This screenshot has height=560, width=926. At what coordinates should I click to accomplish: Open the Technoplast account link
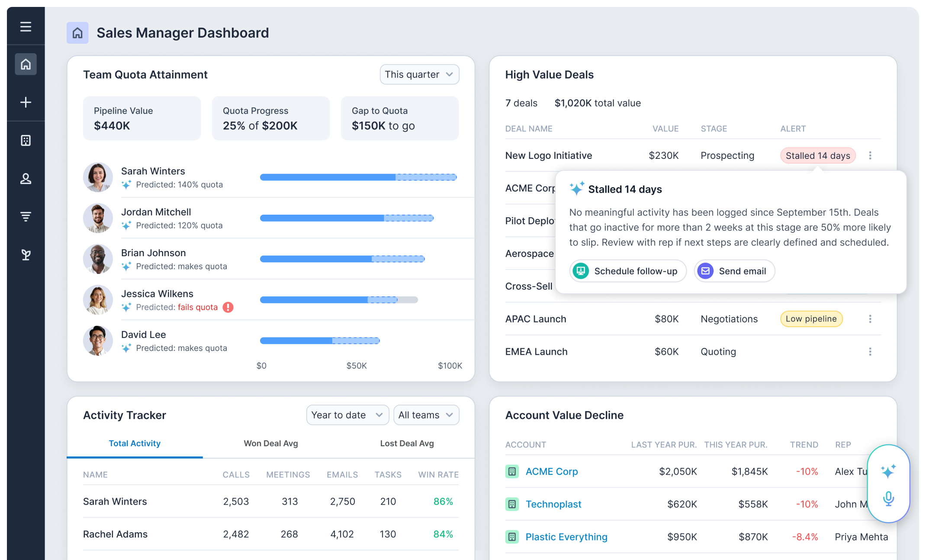point(553,504)
